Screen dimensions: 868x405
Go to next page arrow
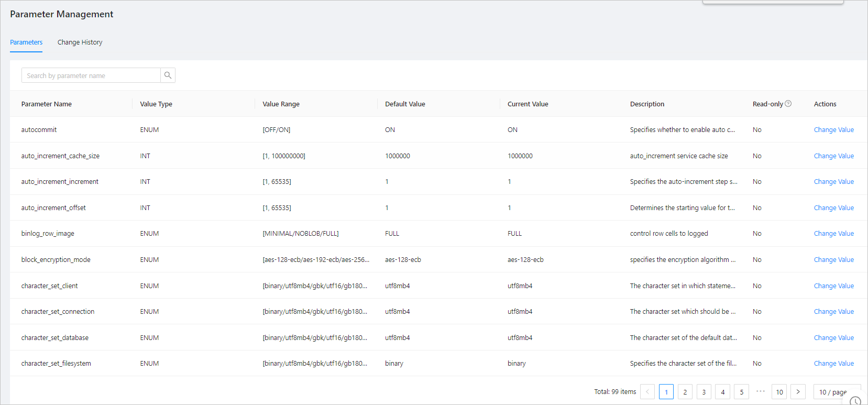click(798, 392)
